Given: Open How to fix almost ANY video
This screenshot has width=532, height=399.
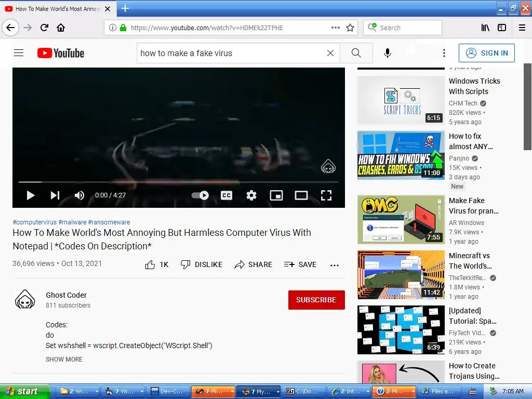Looking at the screenshot, I should (471, 141).
